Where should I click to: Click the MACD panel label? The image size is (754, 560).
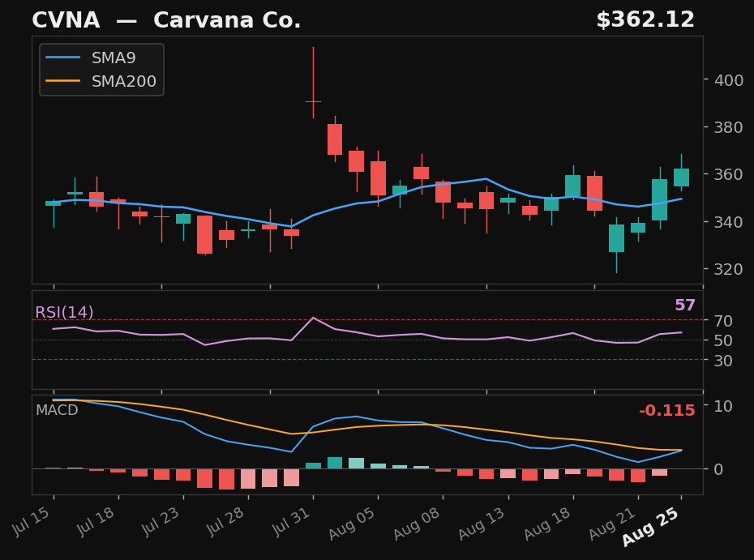(x=57, y=410)
